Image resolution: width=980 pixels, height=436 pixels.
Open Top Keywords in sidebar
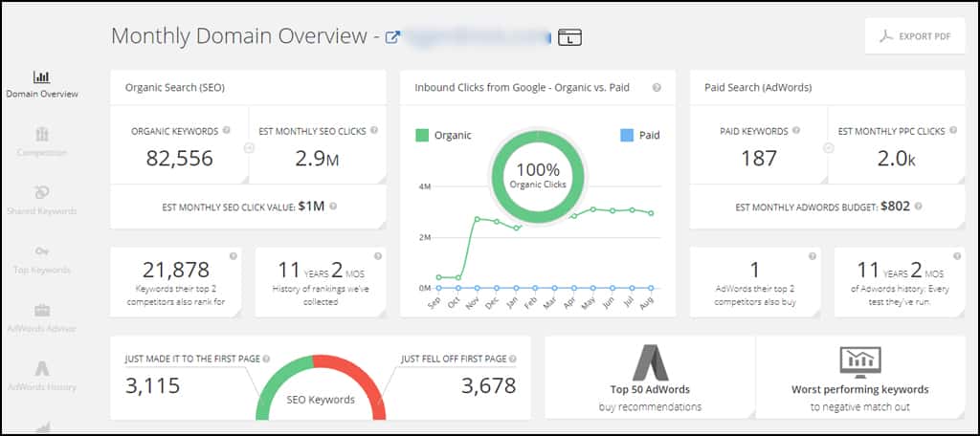(x=42, y=260)
